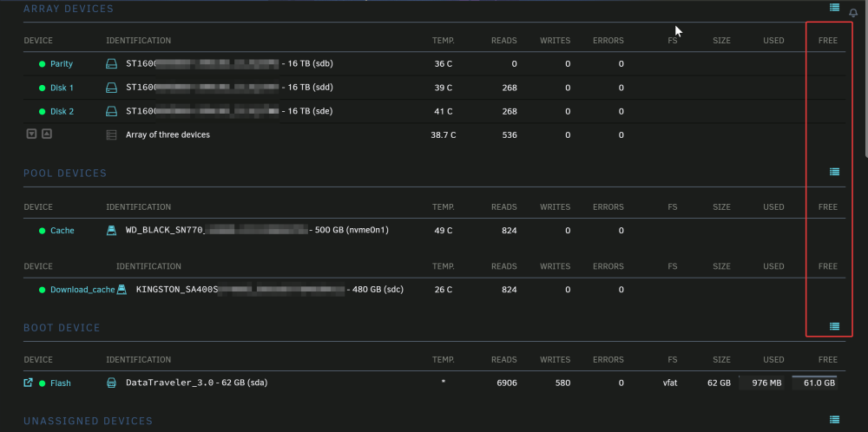This screenshot has width=868, height=432.
Task: Open the notifications bell icon
Action: tap(853, 12)
